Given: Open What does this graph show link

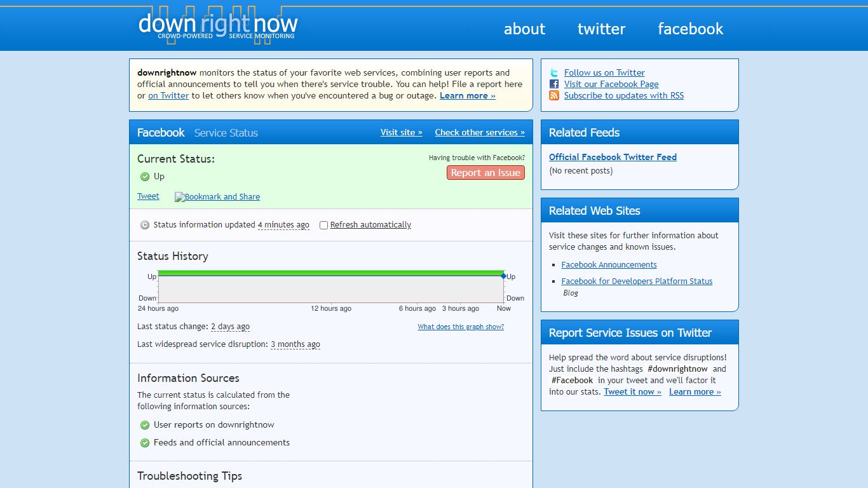Looking at the screenshot, I should (x=461, y=327).
